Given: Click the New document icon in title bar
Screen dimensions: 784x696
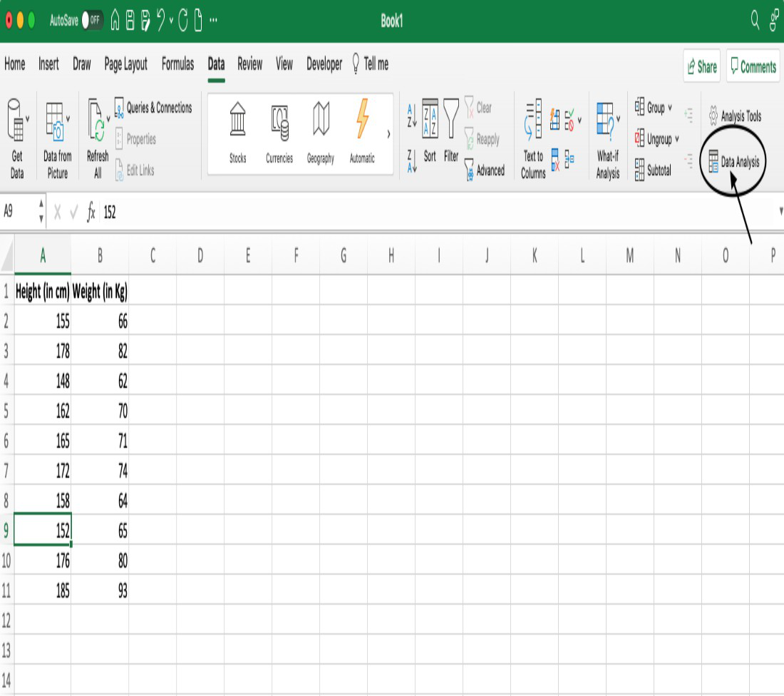Looking at the screenshot, I should [x=199, y=21].
